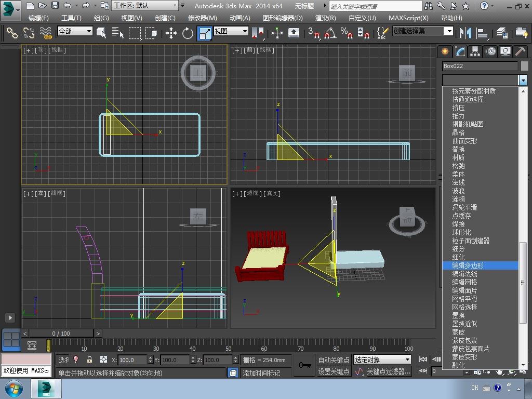The height and width of the screenshot is (399, 532).
Task: Click the Select and Manipulate icon
Action: point(277,33)
